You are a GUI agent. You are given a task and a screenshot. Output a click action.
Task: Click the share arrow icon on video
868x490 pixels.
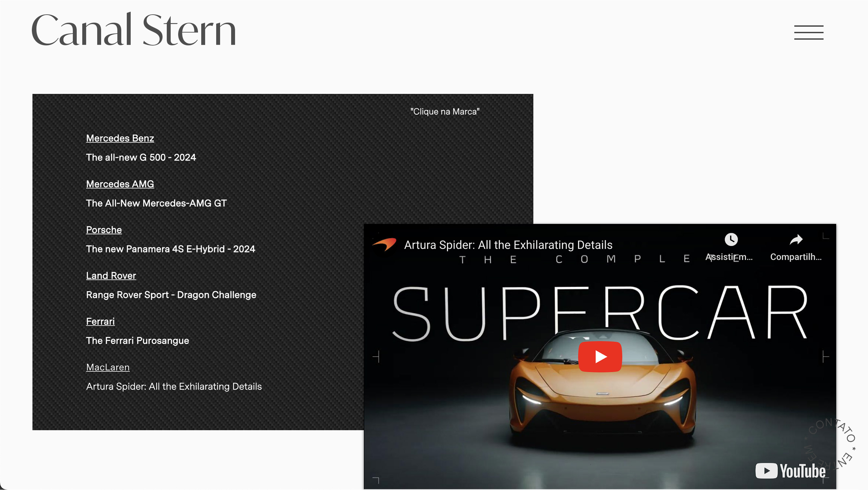coord(796,240)
